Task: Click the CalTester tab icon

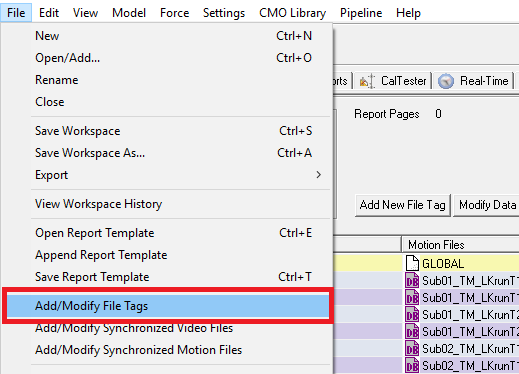Action: click(x=367, y=81)
